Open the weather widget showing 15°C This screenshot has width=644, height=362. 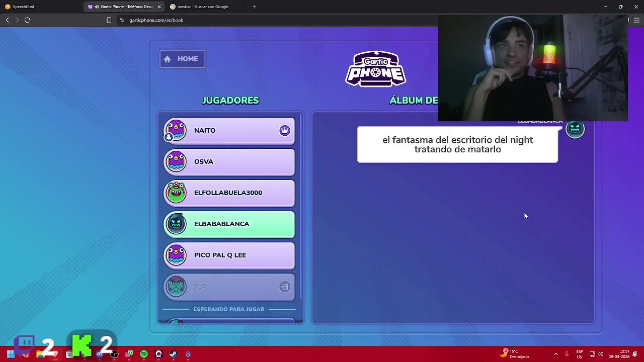point(515,354)
